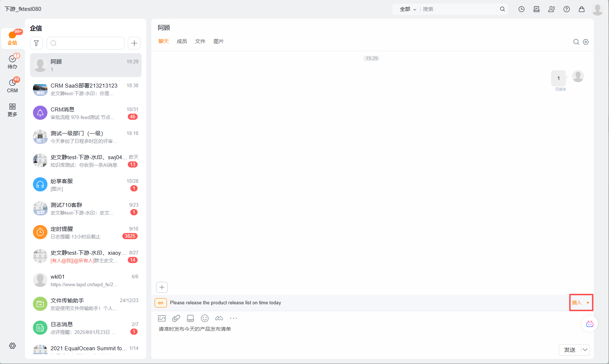Open the 插入 dropdown arrow
Image resolution: width=609 pixels, height=364 pixels.
click(588, 303)
